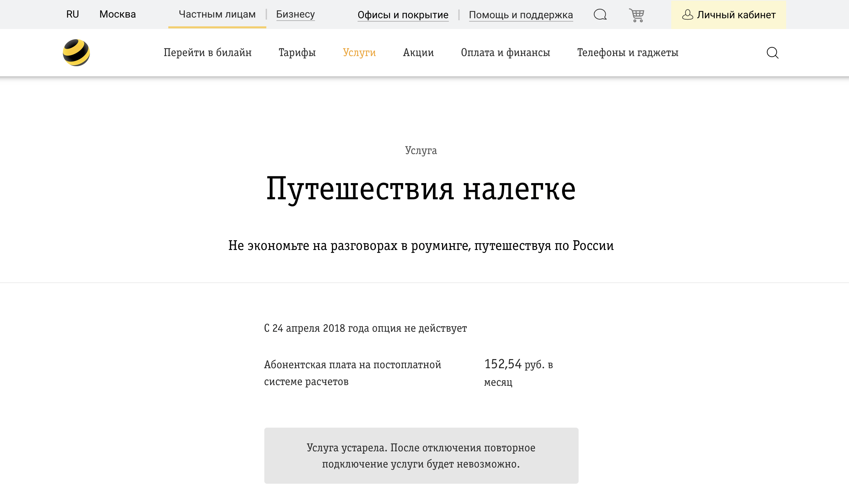849x504 pixels.
Task: Switch to the Бизнесу tab
Action: (x=295, y=14)
